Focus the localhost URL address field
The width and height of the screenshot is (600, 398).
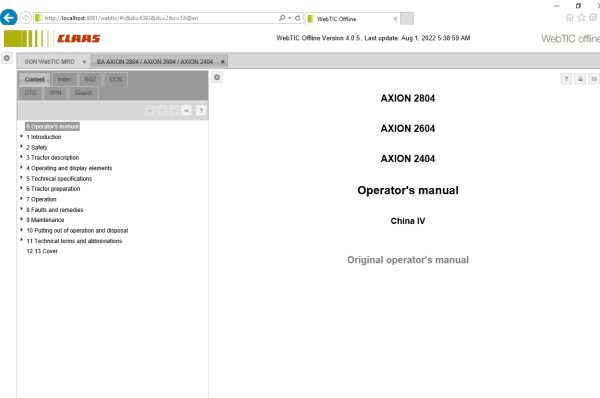pos(155,18)
